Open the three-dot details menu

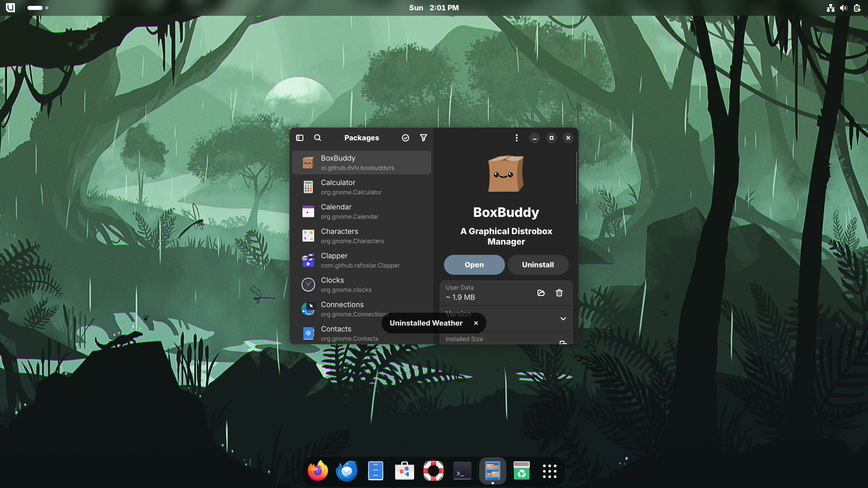(x=517, y=138)
